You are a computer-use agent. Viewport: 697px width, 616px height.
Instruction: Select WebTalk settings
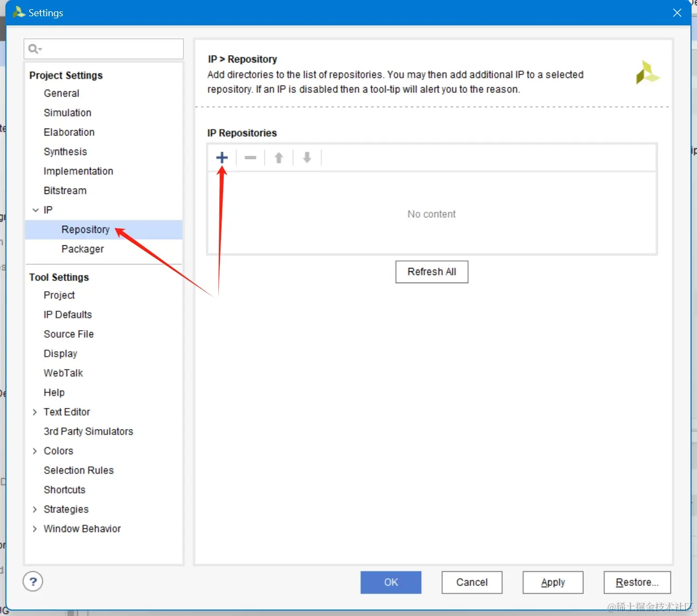click(x=63, y=373)
